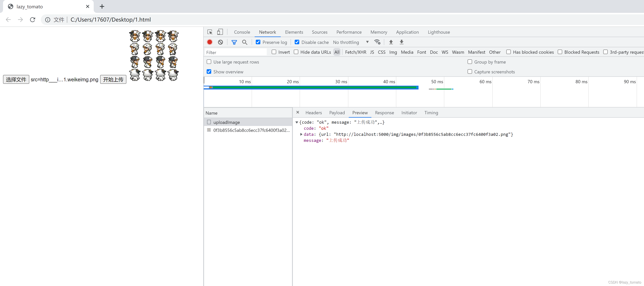Click the 选择文件 choose file button
Viewport: 644px width, 286px height.
pyautogui.click(x=16, y=80)
